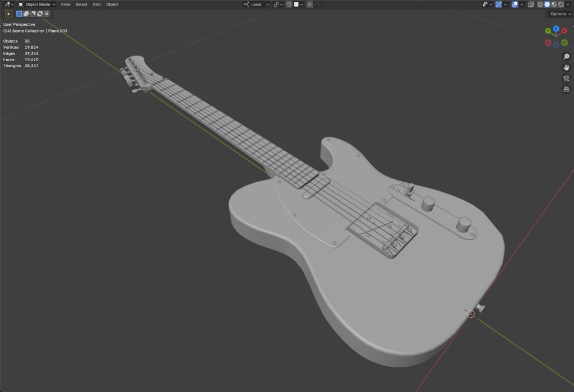Viewport: 574px width, 392px height.
Task: Click the 'Scene Collection | Plane.003' text
Action: pyautogui.click(x=40, y=31)
